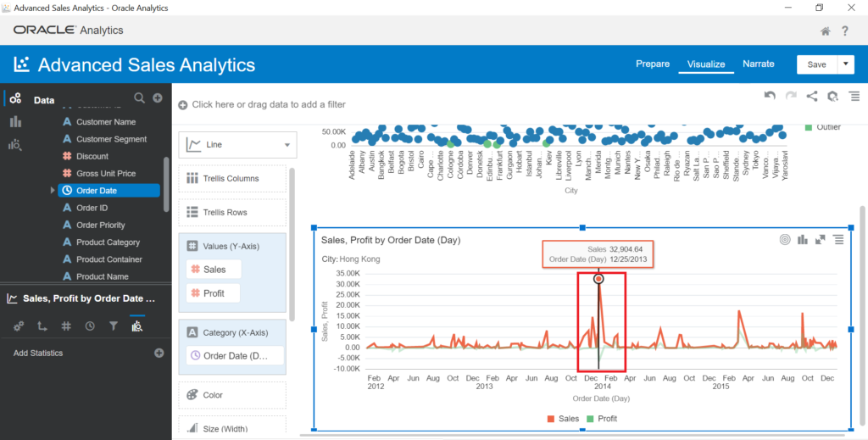Select the Order Priority data element
This screenshot has height=440, width=868.
click(101, 225)
